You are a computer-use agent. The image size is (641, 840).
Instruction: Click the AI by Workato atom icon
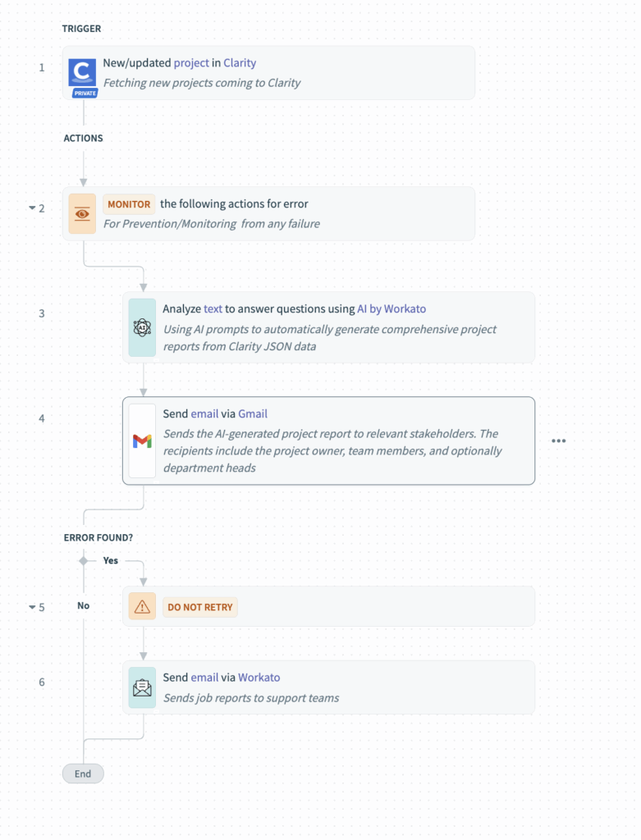(142, 327)
